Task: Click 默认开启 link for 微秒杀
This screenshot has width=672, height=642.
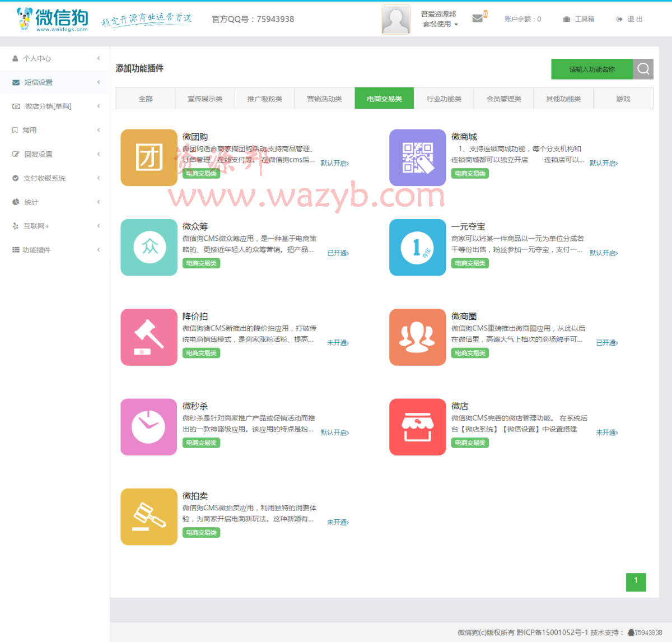Action: 335,432
